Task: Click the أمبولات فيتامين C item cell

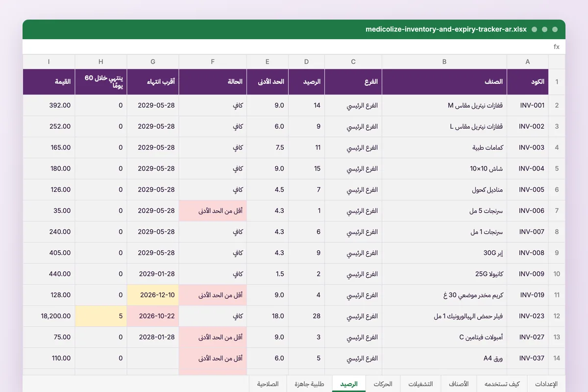Action: 444,337
